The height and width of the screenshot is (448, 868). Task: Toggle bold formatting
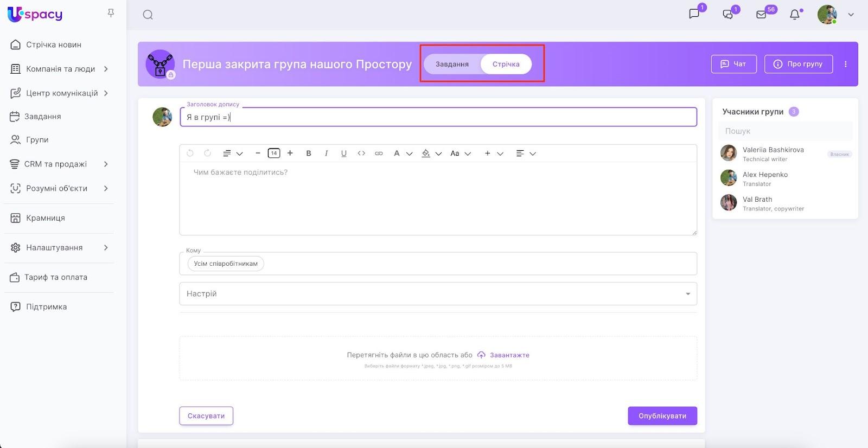click(309, 153)
